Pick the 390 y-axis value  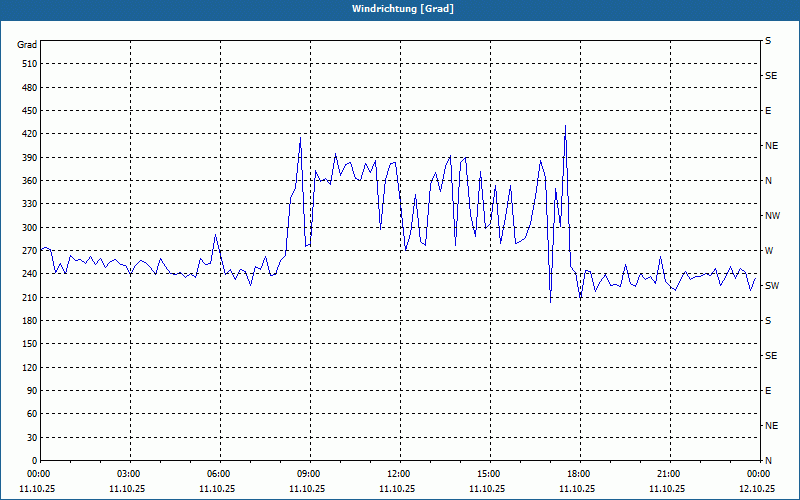[30, 158]
